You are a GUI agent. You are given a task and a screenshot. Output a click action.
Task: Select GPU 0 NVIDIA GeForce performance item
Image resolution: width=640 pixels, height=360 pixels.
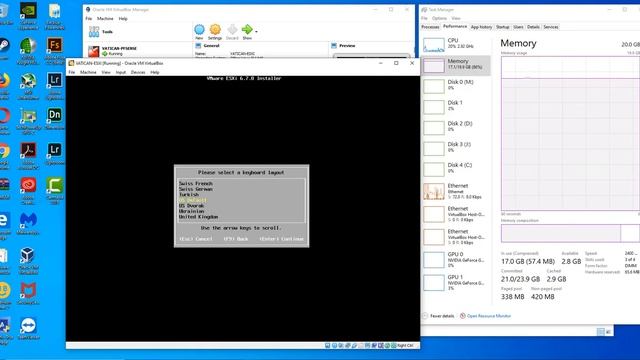[x=456, y=260]
